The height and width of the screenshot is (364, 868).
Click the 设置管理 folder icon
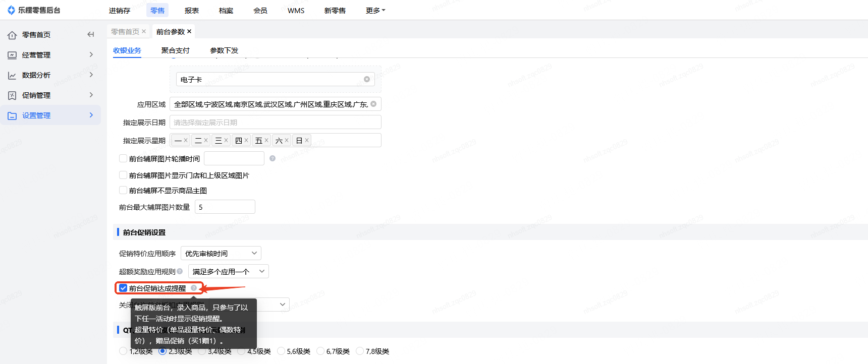pyautogui.click(x=12, y=115)
